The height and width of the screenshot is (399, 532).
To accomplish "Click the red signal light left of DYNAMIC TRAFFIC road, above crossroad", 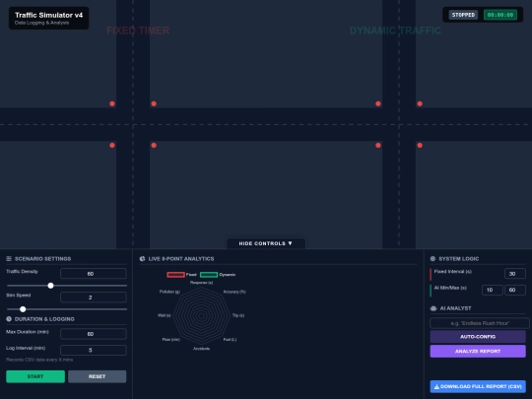I will point(378,103).
